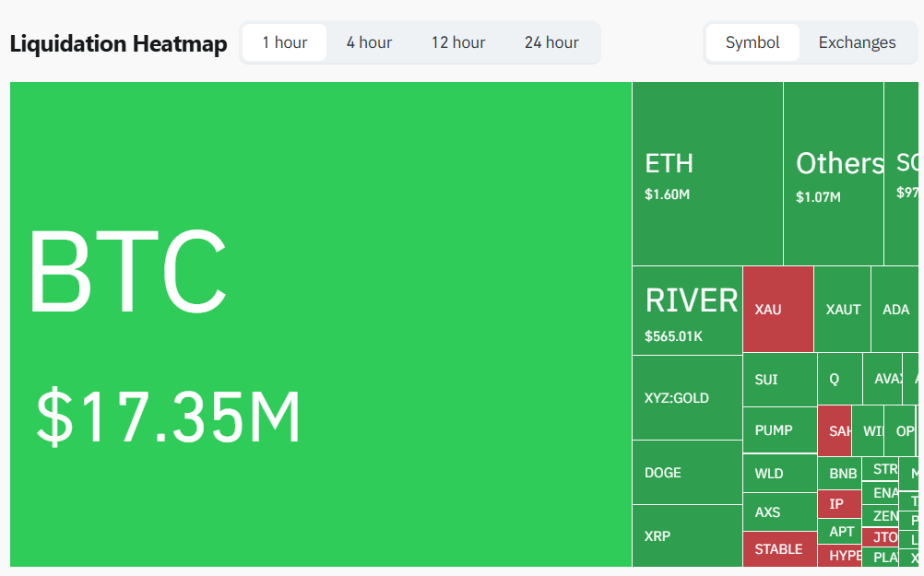The width and height of the screenshot is (924, 576).
Task: Click the RIVER $565.01K tile
Action: [687, 311]
